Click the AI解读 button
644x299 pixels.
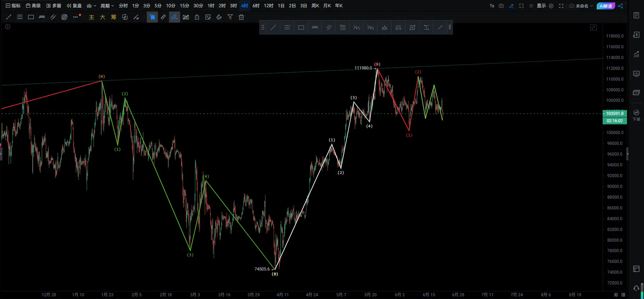tap(606, 6)
